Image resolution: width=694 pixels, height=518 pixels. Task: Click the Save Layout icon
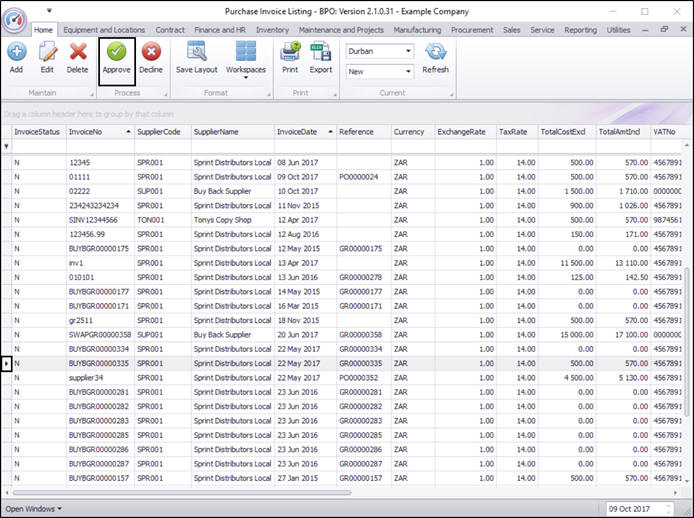197,56
